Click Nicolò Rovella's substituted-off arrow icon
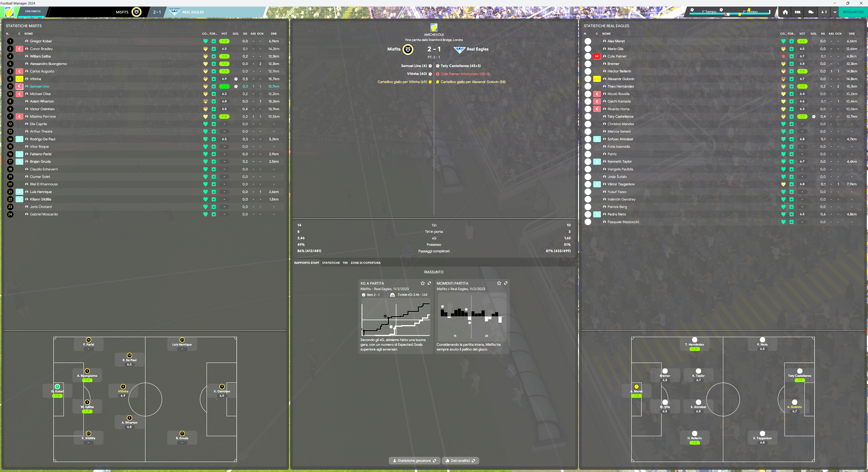The width and height of the screenshot is (868, 472). tap(597, 94)
